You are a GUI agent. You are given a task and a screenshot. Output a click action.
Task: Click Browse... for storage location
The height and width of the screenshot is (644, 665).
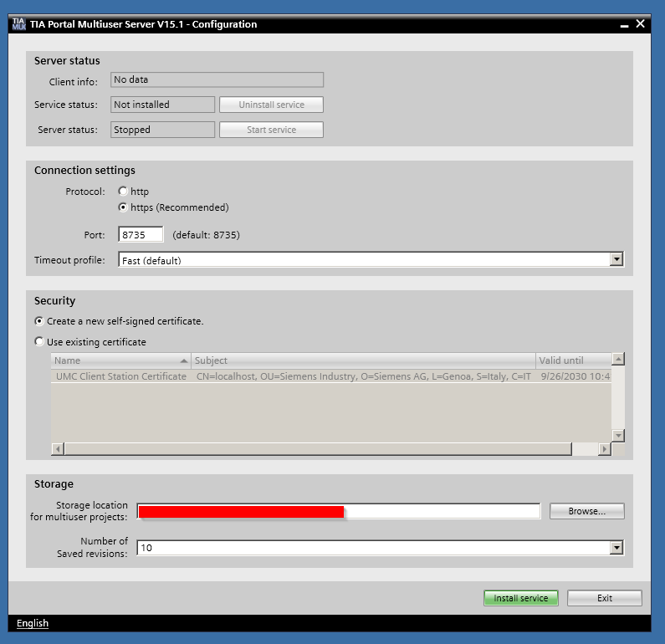click(x=587, y=511)
